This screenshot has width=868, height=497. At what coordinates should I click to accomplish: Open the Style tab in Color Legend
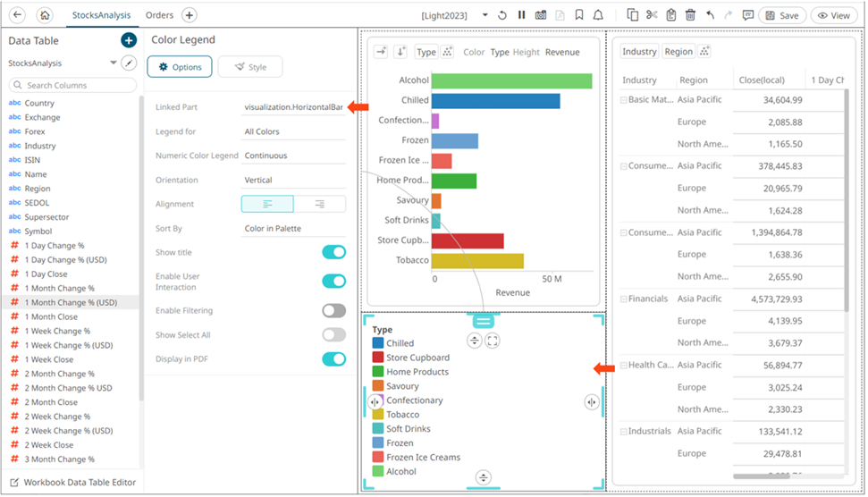click(249, 67)
